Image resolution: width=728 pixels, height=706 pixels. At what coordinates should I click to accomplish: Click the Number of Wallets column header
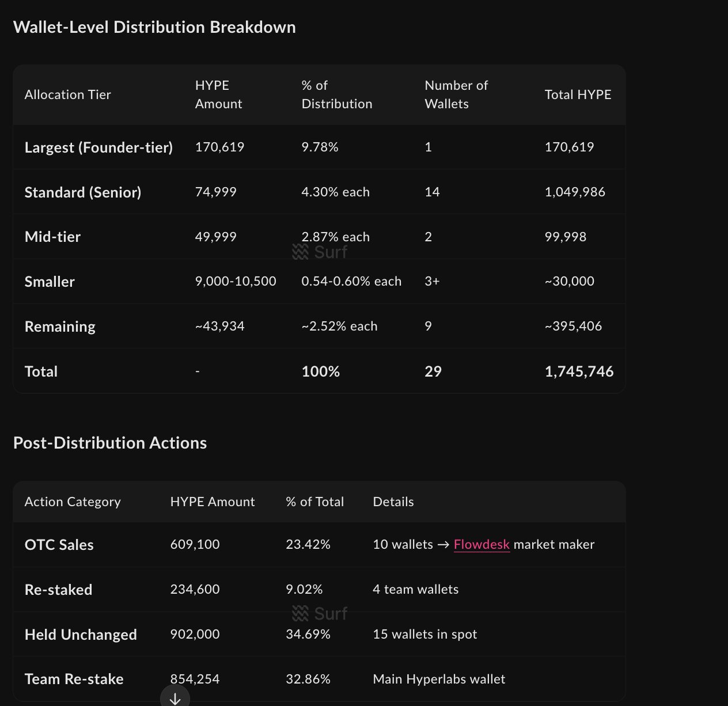click(x=456, y=94)
